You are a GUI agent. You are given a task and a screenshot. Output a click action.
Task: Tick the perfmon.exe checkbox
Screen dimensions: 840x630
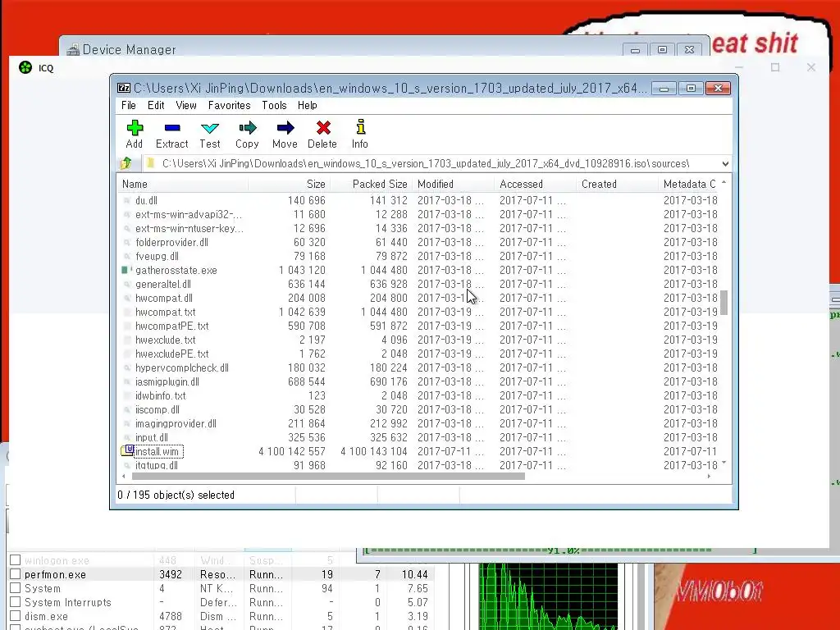(16, 573)
